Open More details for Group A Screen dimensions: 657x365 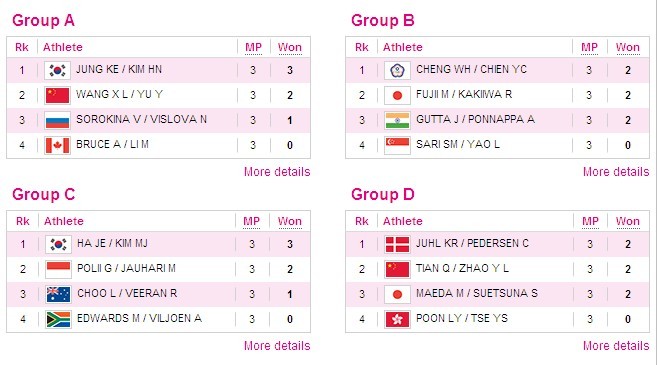pos(277,172)
